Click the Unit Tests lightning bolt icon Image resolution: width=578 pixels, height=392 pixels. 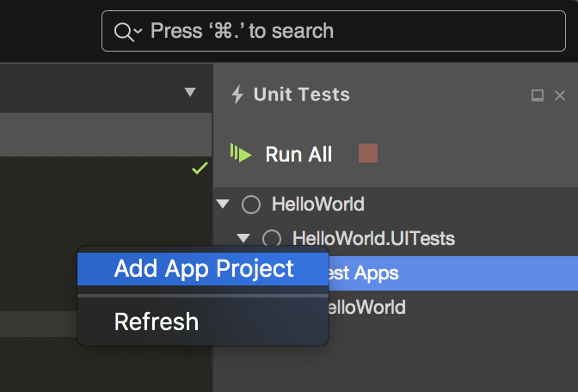click(237, 95)
